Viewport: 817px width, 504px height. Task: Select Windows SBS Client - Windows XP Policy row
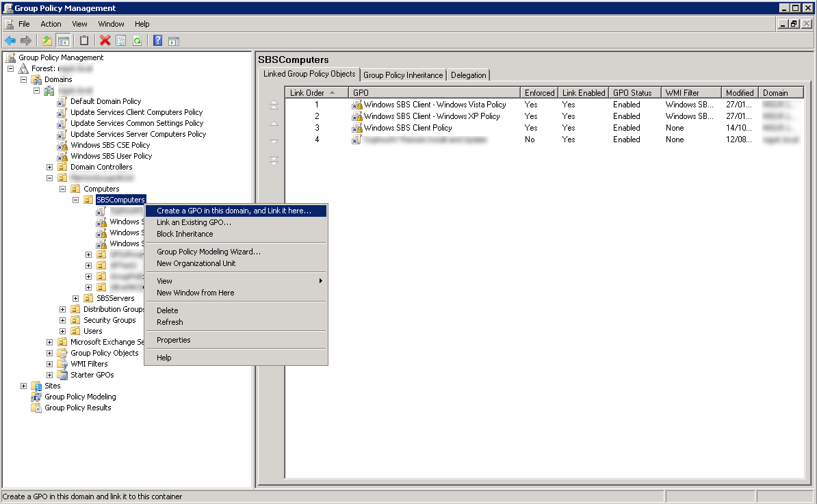(544, 116)
